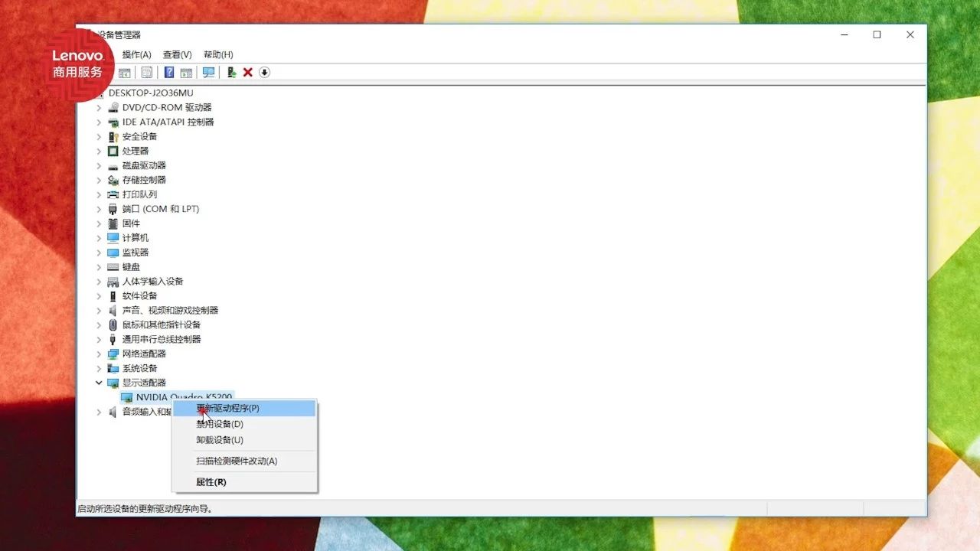Click 卸载设备(U) in the context menu
The width and height of the screenshot is (980, 551).
click(220, 440)
